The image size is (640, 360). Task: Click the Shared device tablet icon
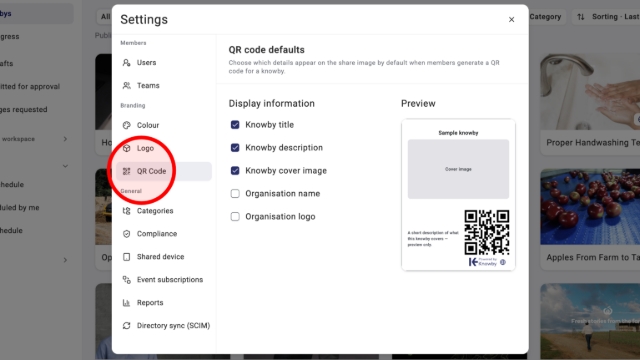coord(127,257)
